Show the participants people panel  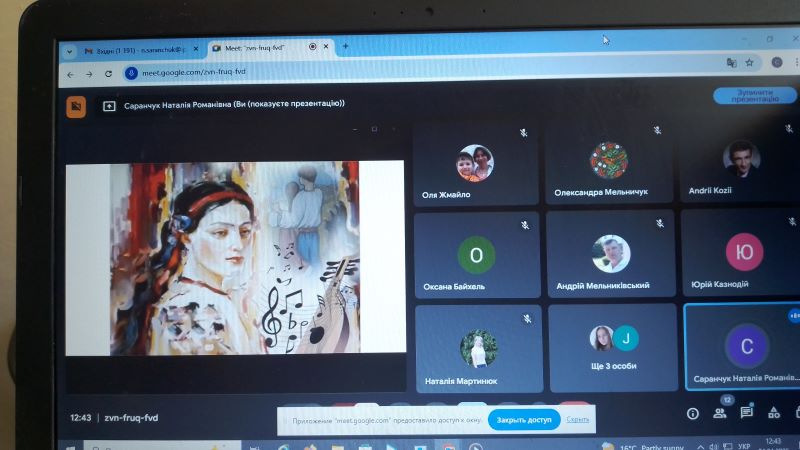(x=720, y=413)
